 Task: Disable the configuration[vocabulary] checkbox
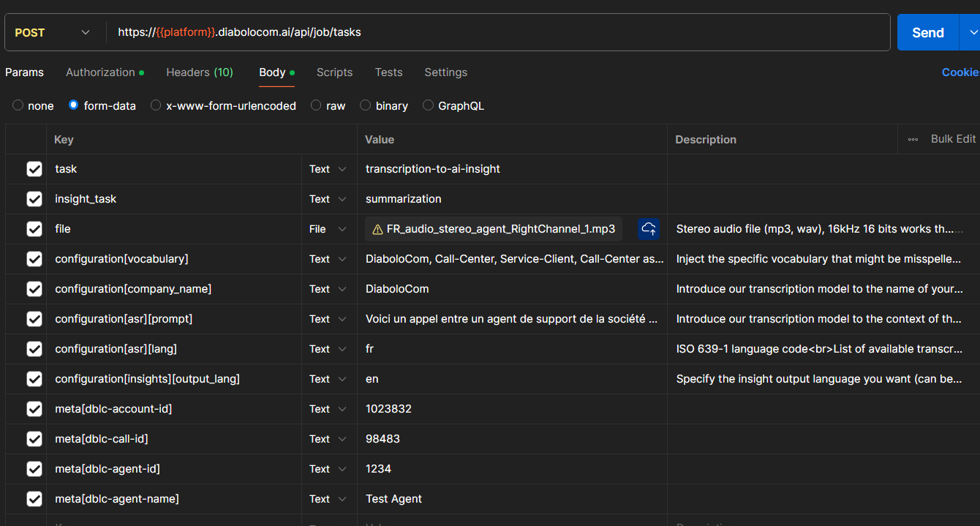point(34,259)
